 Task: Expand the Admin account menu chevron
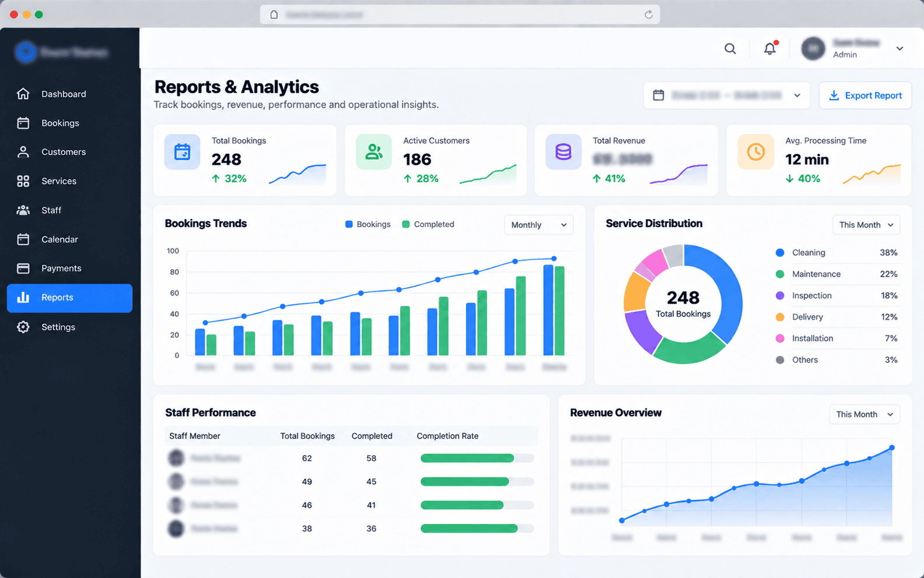tap(900, 48)
